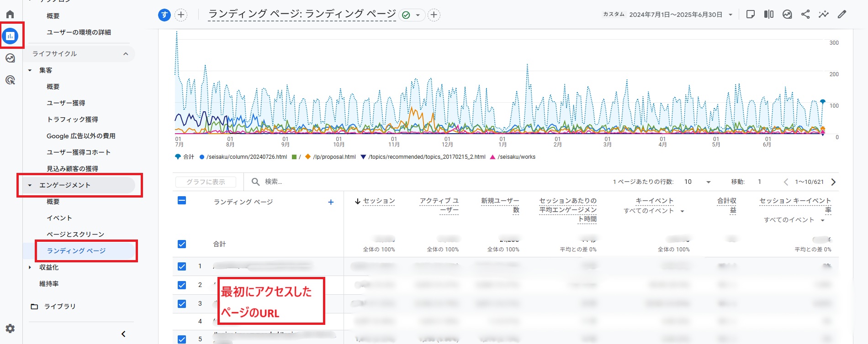Open the Explore icon in left rail
868x344 pixels.
(10, 58)
